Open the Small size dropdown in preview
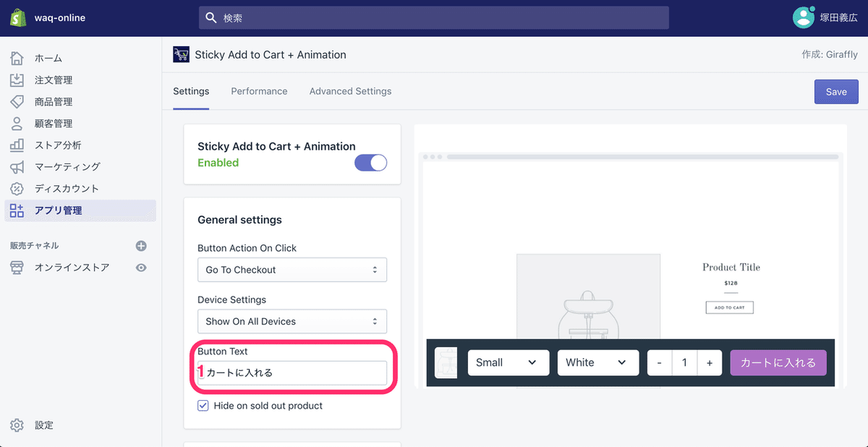This screenshot has height=447, width=868. [x=507, y=362]
